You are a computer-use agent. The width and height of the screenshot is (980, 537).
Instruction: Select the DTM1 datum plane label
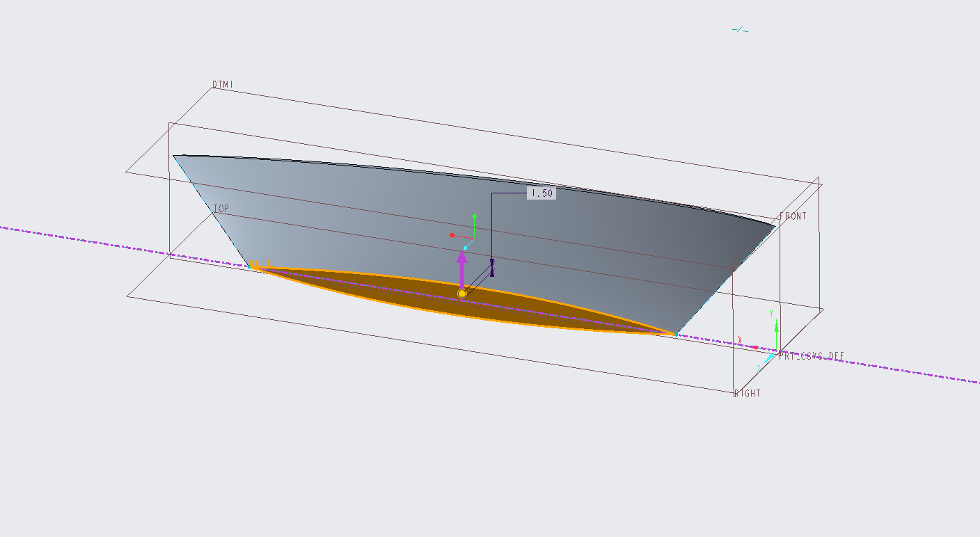click(x=223, y=85)
